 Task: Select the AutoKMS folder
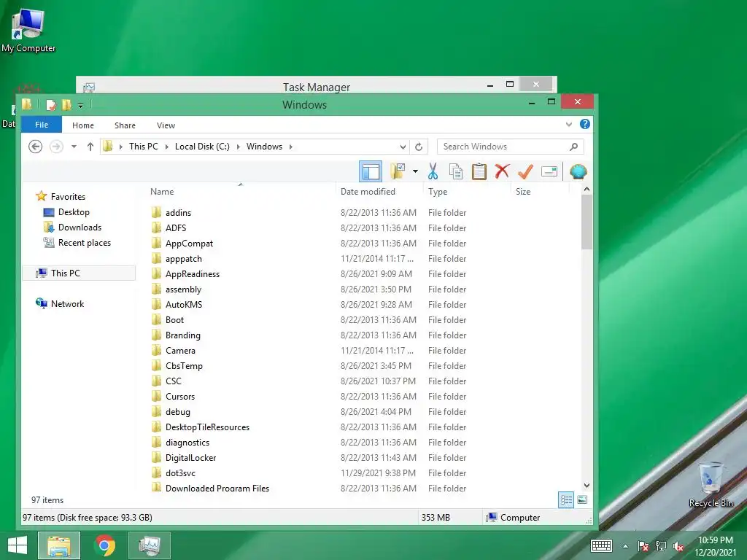pyautogui.click(x=184, y=305)
